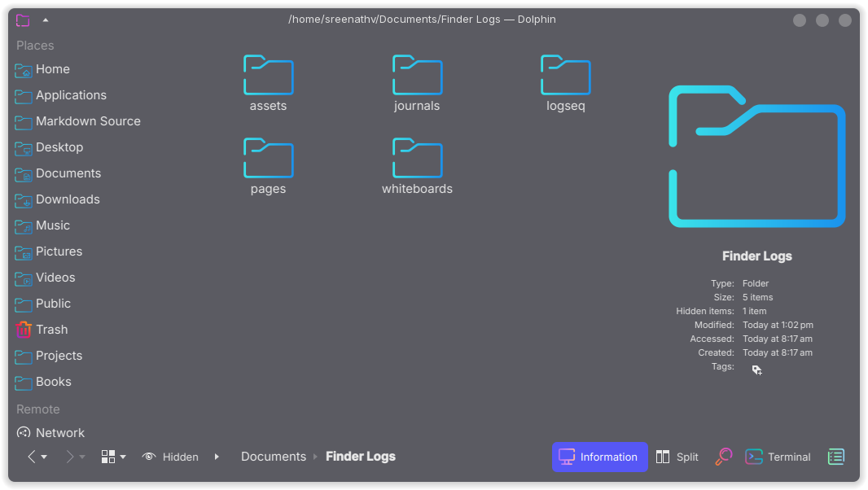Expand the breadcrumb root arrow before Documents
Viewport: 868px width, 490px height.
(x=217, y=457)
